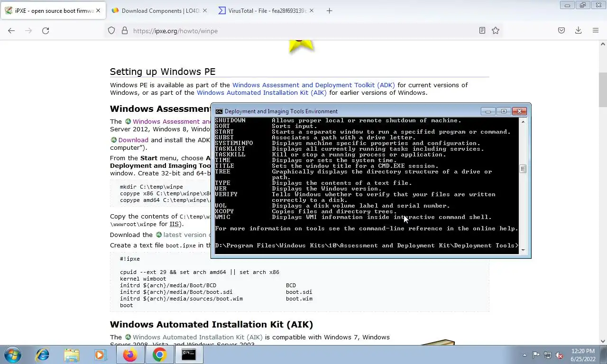Minimize Deployment and Imaging Tools window
This screenshot has width=607, height=364.
coord(488,111)
